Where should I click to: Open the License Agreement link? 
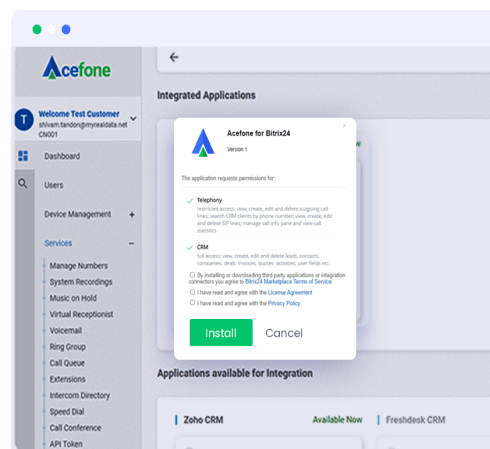tap(290, 292)
